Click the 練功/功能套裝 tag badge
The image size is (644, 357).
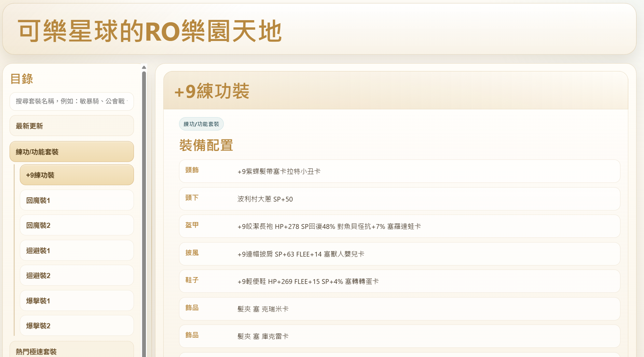point(201,124)
